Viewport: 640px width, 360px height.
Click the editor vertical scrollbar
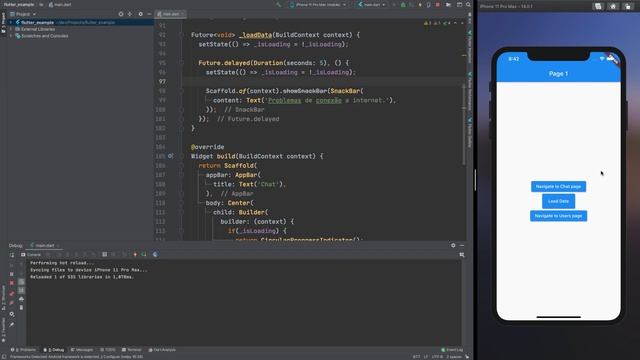(x=464, y=124)
